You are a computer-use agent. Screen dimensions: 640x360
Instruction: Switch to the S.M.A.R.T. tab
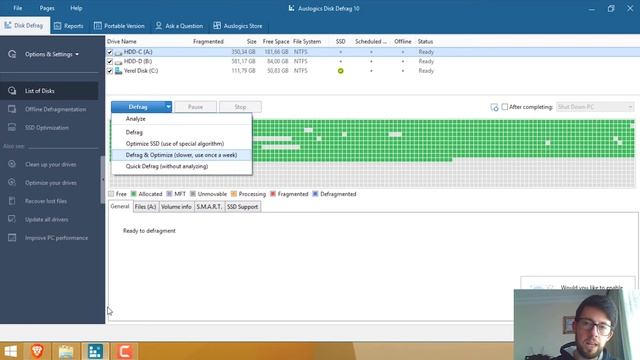209,207
